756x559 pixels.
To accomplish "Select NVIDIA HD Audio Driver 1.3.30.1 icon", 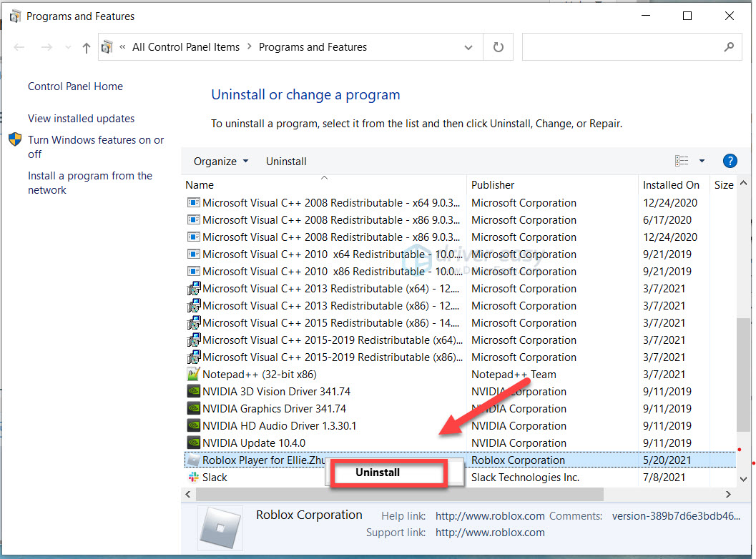I will [193, 425].
